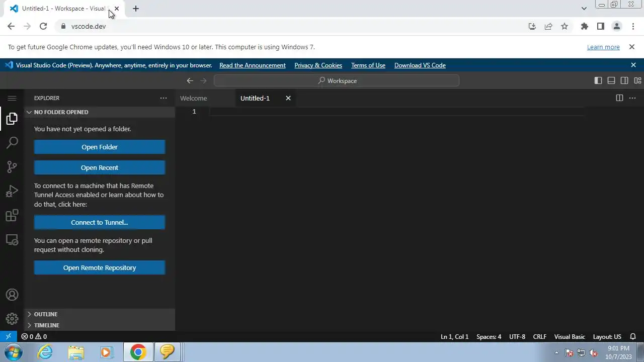Viewport: 644px width, 362px height.
Task: Dismiss the VS Code preview banner
Action: tap(633, 65)
